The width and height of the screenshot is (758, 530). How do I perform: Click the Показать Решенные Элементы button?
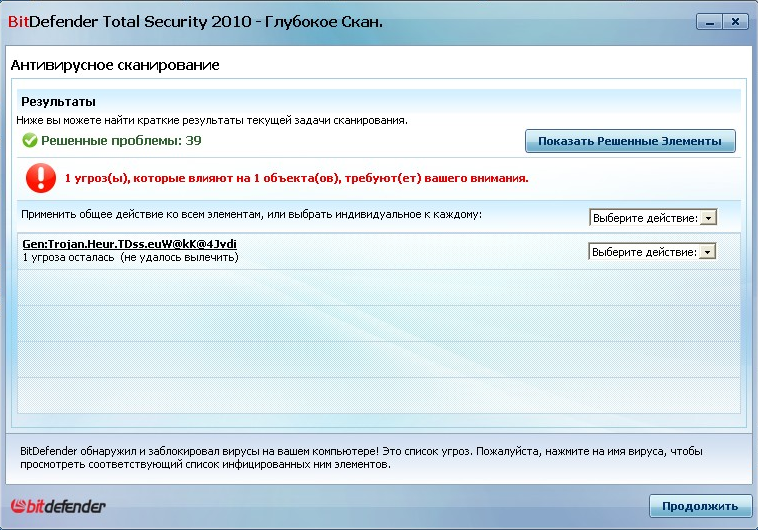click(x=630, y=141)
